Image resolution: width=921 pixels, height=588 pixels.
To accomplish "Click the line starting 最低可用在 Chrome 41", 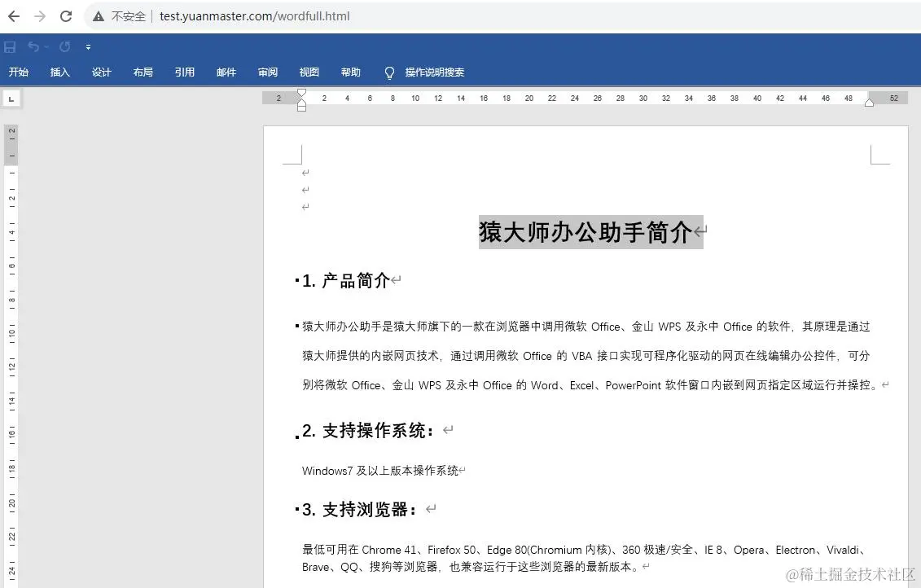I will pos(585,550).
